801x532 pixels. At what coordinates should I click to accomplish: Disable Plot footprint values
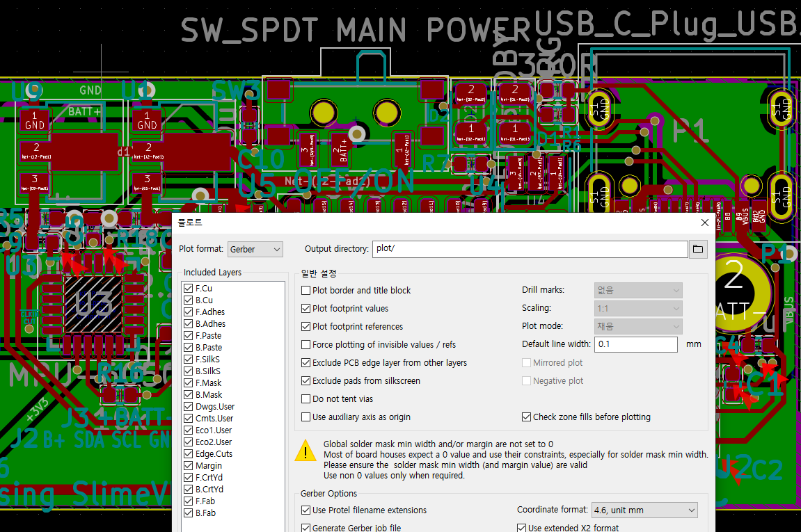point(306,308)
